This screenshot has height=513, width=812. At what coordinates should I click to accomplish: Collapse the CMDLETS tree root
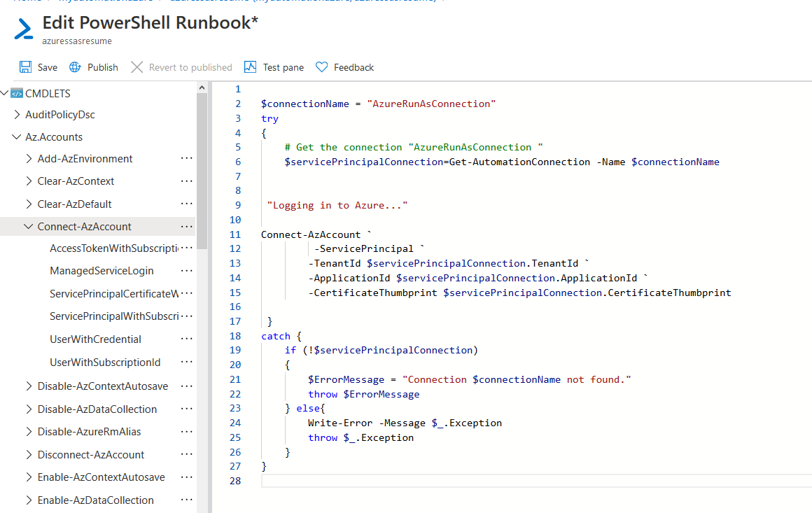click(x=5, y=94)
